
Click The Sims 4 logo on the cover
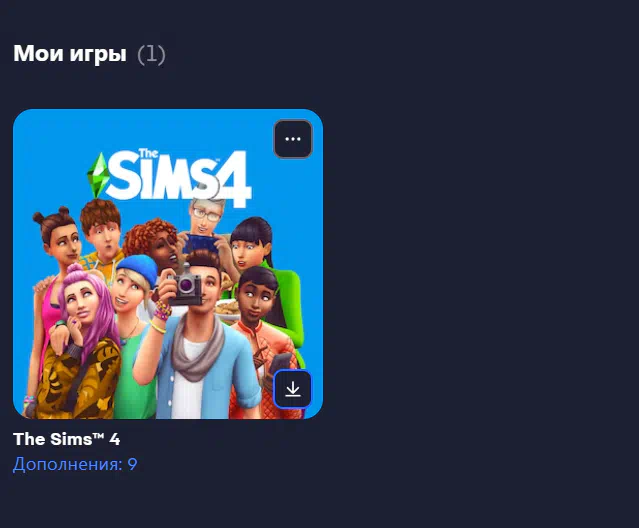pyautogui.click(x=169, y=177)
